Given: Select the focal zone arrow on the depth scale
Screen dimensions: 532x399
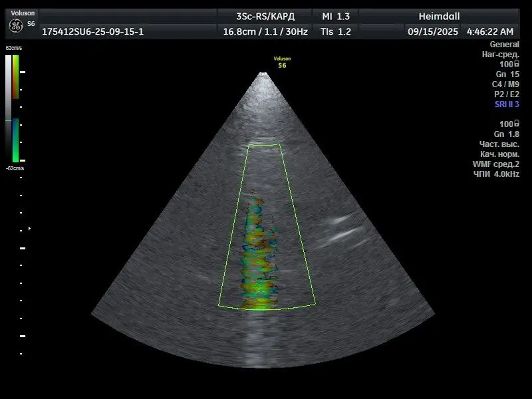Looking at the screenshot, I should 29,228.
